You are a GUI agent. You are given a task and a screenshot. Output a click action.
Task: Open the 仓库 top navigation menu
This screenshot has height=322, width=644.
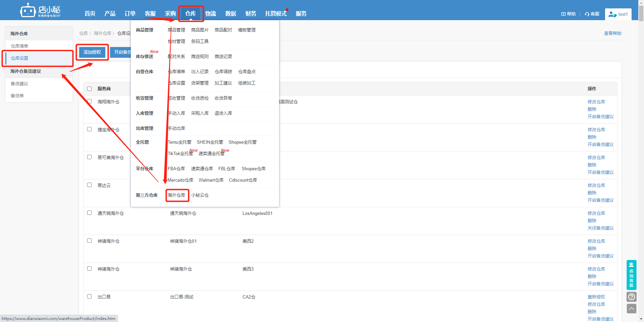click(191, 13)
